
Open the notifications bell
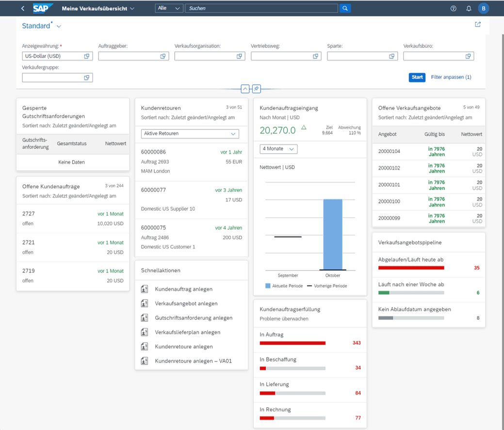[x=469, y=8]
